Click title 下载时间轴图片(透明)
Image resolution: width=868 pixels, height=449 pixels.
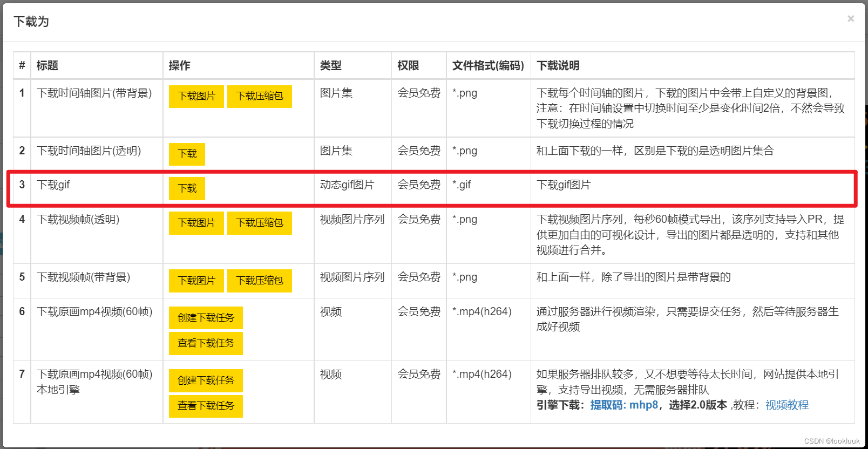pos(89,151)
